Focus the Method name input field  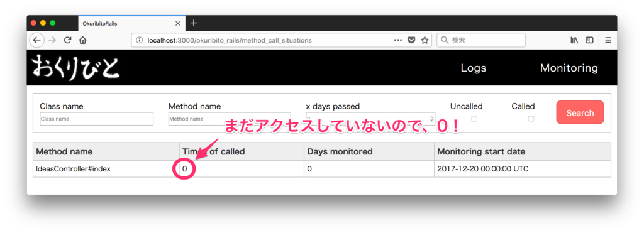tap(229, 119)
